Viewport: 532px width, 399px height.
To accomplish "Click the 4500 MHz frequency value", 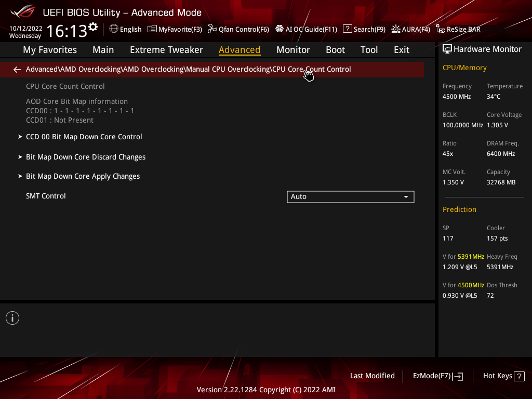I will 456,97.
